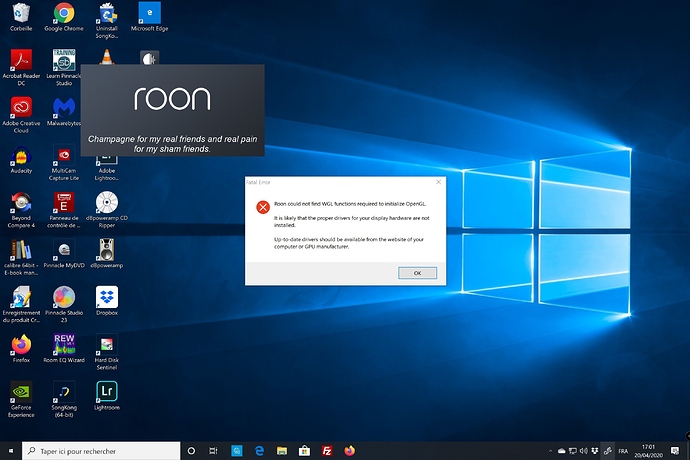Select the GeForce Experience shortcut

coord(21,399)
